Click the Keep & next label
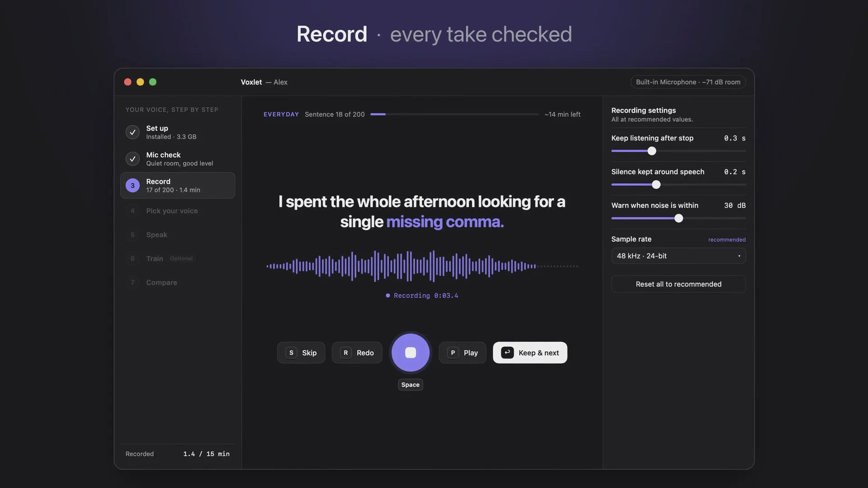Viewport: 868px width, 488px height. click(538, 353)
